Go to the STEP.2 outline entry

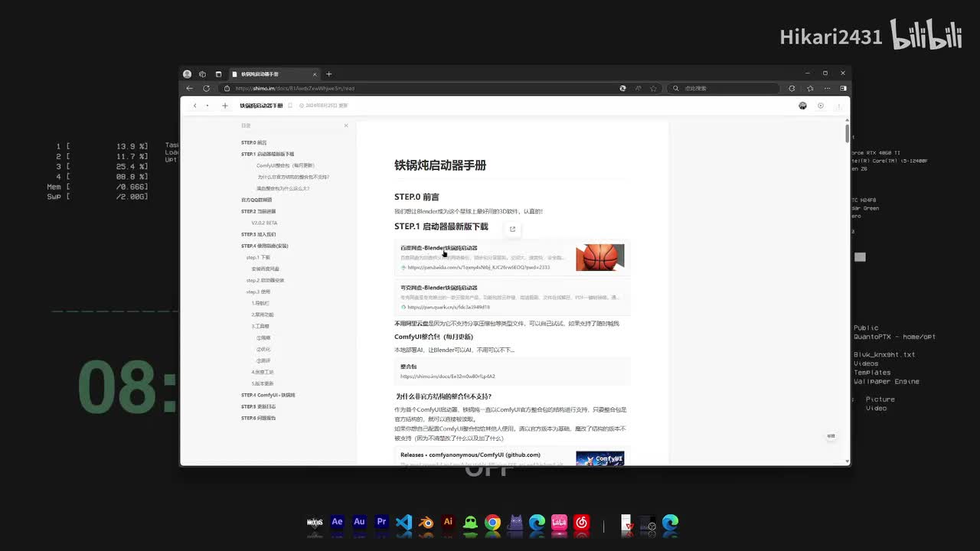[259, 211]
